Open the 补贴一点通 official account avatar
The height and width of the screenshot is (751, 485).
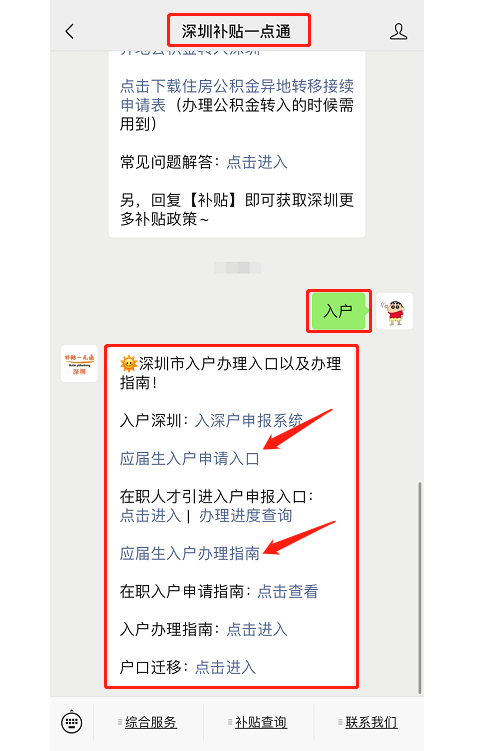click(79, 364)
